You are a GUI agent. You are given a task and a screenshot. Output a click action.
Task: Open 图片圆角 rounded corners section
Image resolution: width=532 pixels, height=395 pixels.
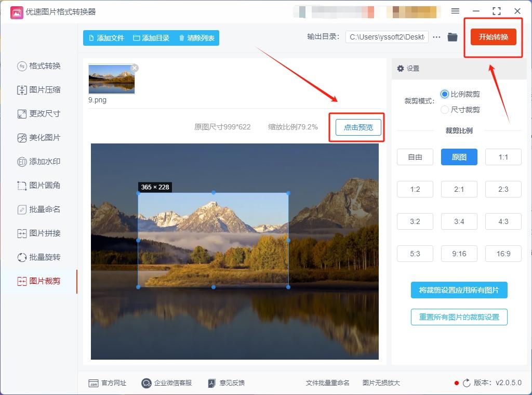pos(38,186)
